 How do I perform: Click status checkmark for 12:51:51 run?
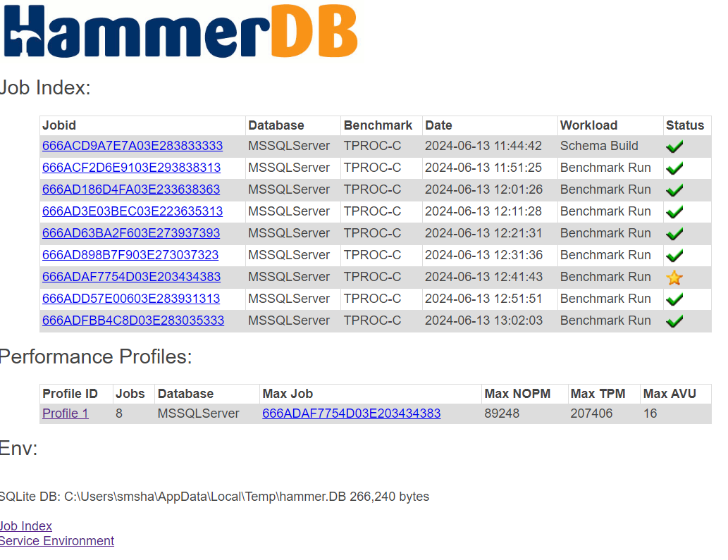pyautogui.click(x=674, y=299)
